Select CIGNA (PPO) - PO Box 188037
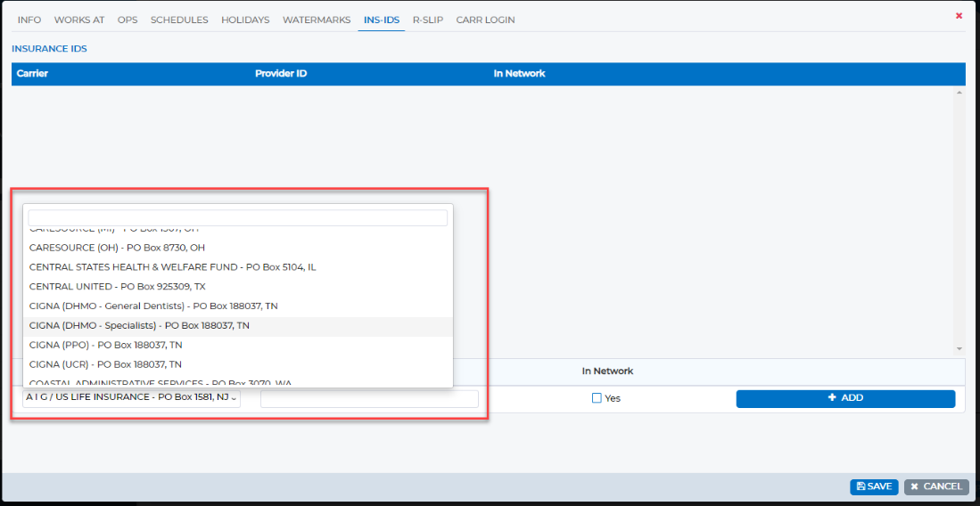Viewport: 980px width, 506px height. (237, 345)
